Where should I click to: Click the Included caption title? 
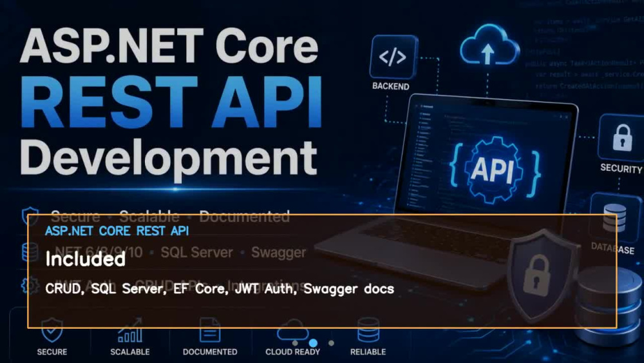pos(86,259)
